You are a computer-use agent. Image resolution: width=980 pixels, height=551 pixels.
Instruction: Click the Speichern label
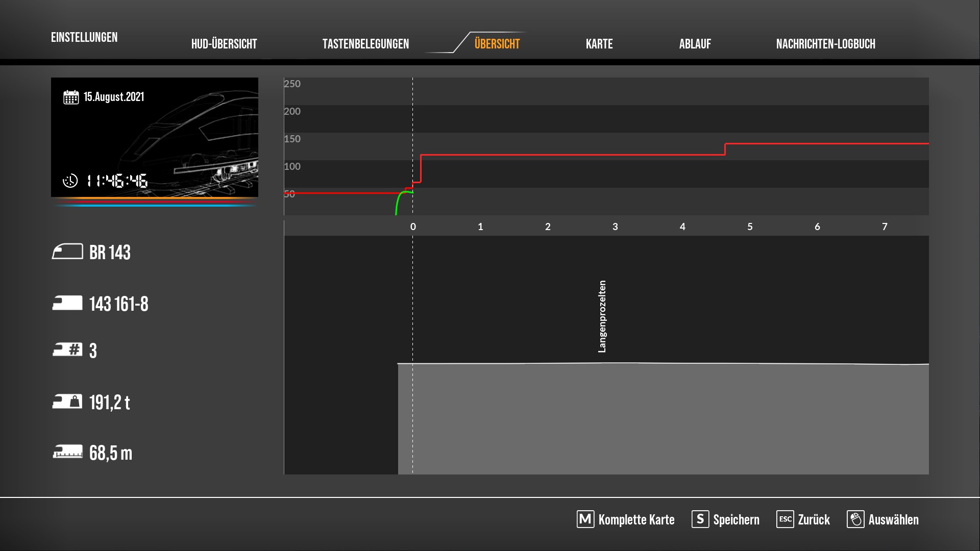click(x=736, y=520)
